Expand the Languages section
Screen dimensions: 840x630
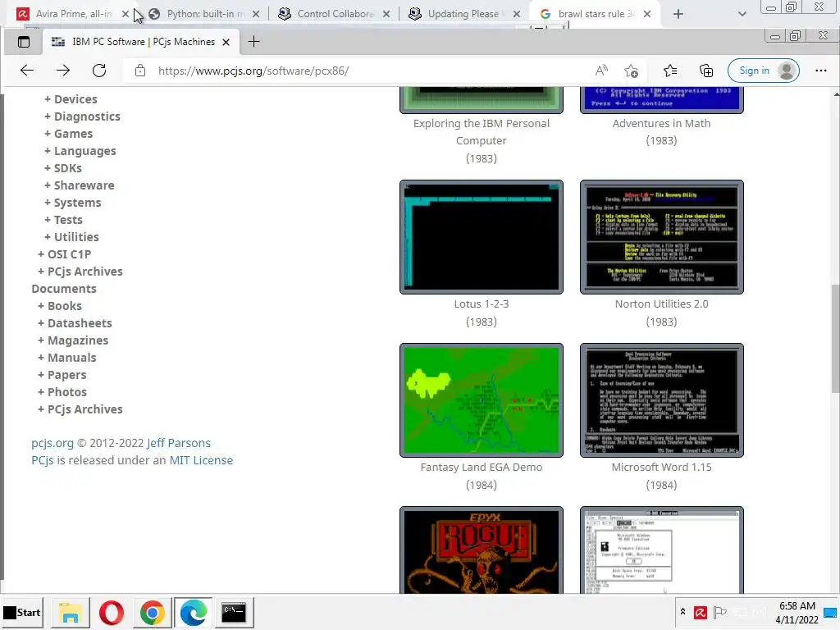point(80,151)
